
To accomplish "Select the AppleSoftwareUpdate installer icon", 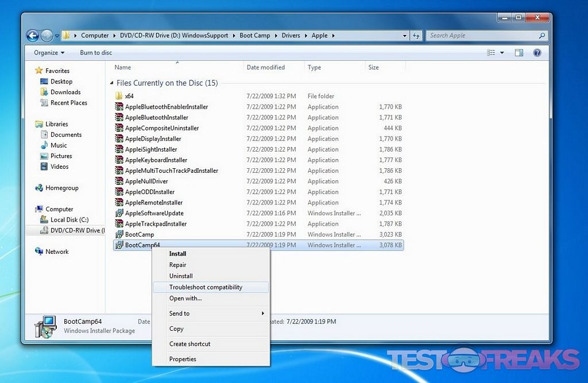I will tap(119, 214).
